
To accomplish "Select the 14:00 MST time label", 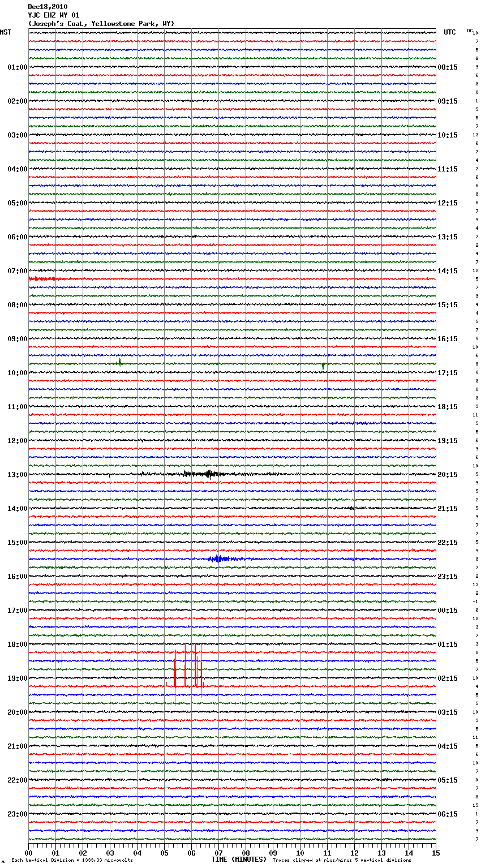I will tap(18, 509).
